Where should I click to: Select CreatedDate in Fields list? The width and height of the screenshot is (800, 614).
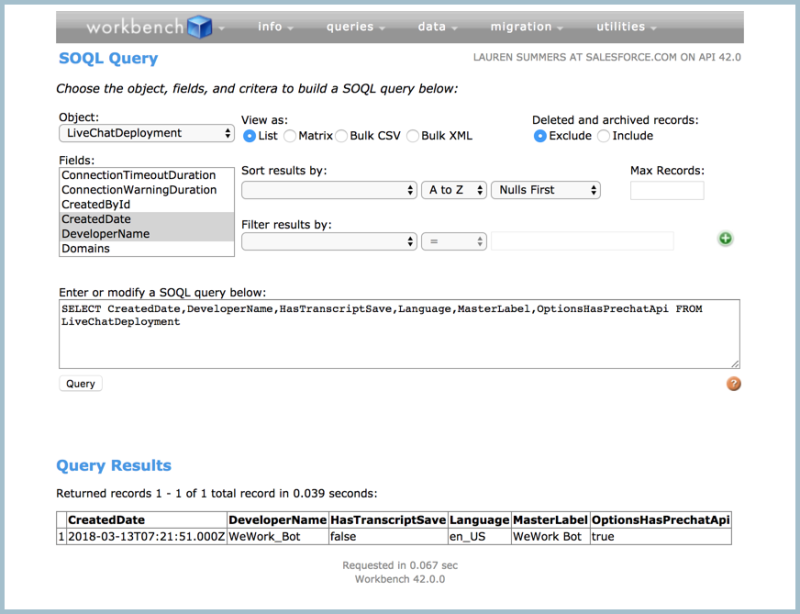click(x=146, y=219)
